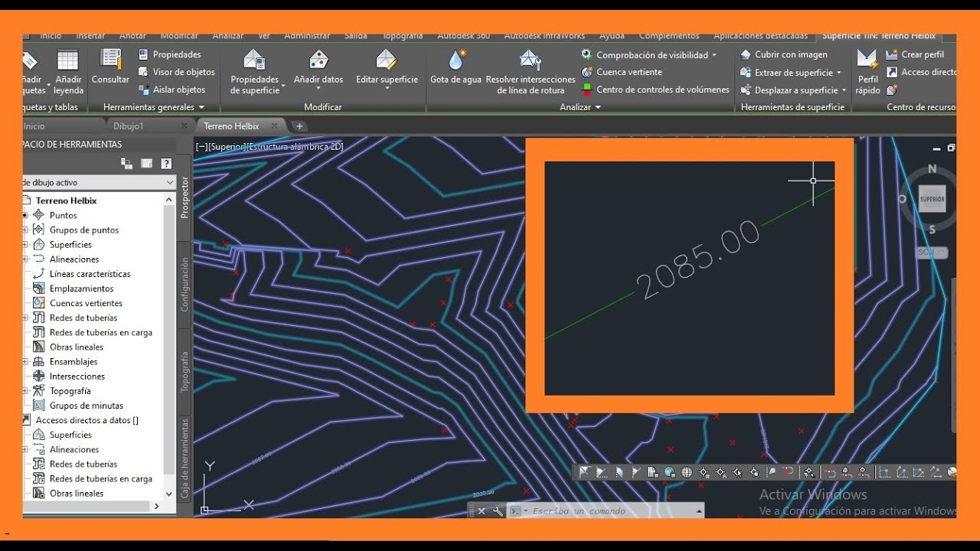Click Aislar objetos

pos(171,90)
